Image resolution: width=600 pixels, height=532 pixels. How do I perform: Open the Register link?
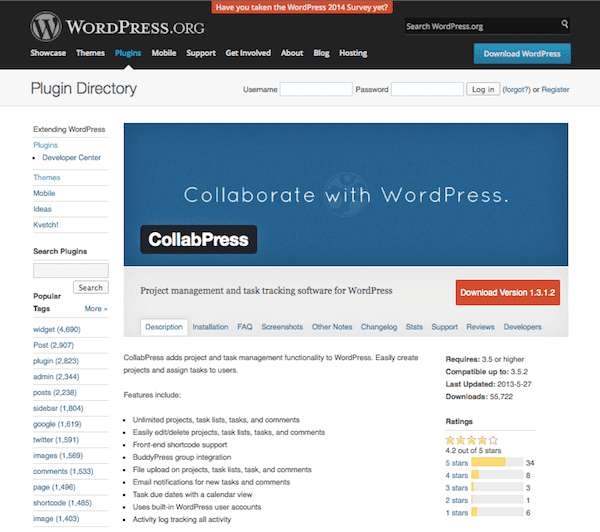555,90
